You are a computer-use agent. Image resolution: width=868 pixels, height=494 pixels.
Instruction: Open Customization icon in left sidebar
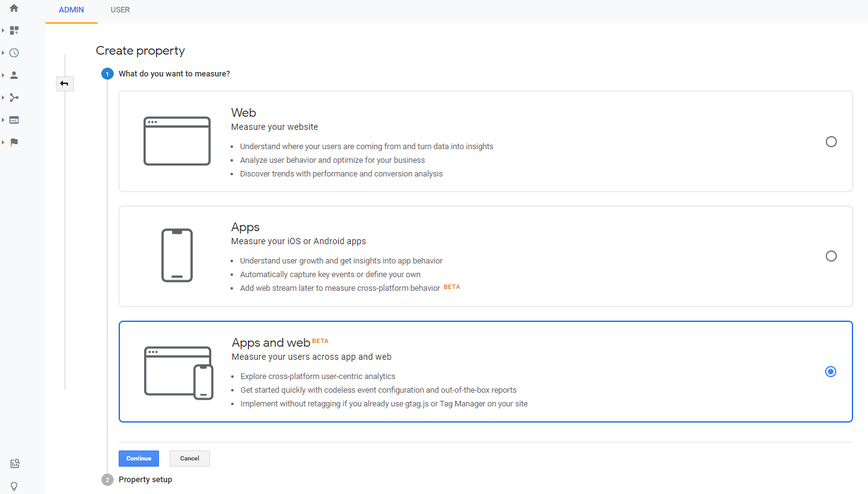point(14,30)
